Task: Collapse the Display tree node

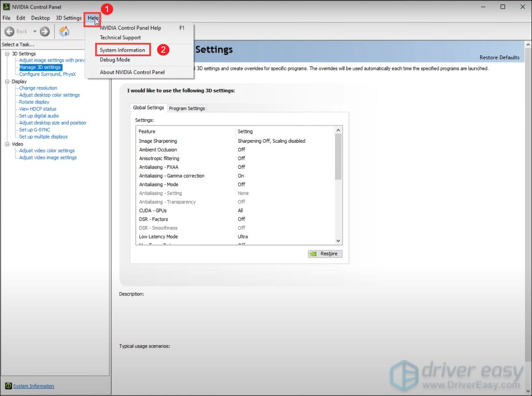Action: [x=7, y=81]
